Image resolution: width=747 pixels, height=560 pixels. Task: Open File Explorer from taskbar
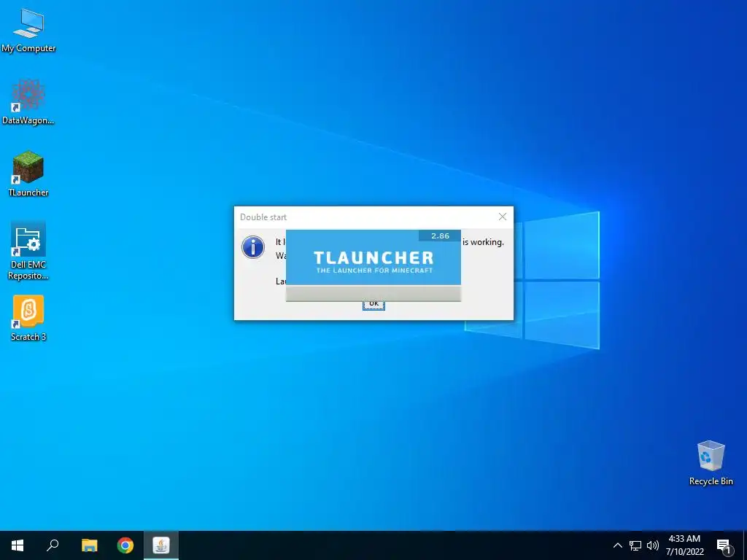89,545
